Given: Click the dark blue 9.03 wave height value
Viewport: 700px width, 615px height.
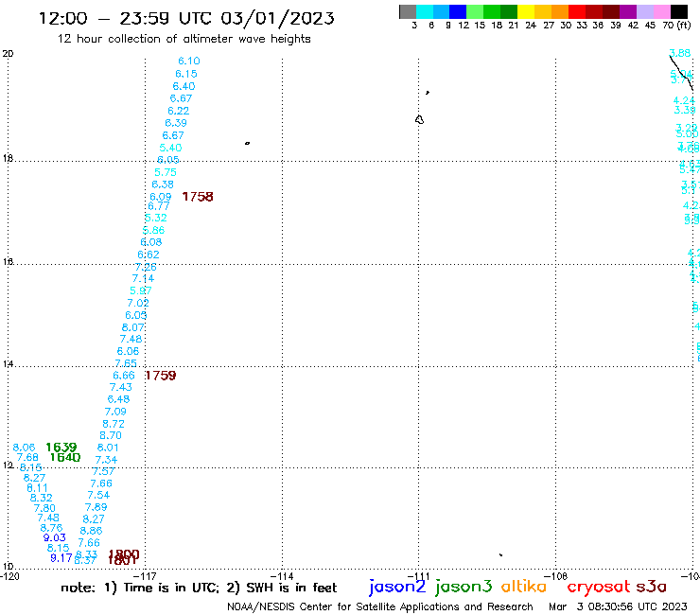Looking at the screenshot, I should click(55, 537).
